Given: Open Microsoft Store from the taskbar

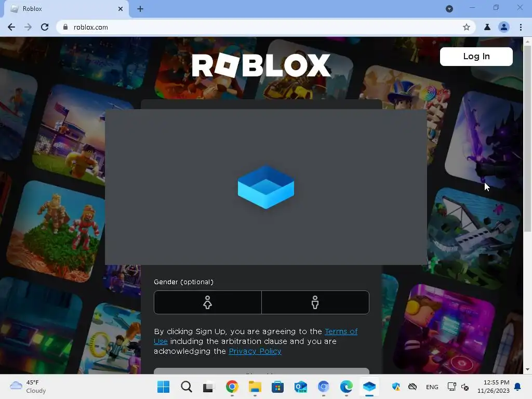Looking at the screenshot, I should 277,387.
